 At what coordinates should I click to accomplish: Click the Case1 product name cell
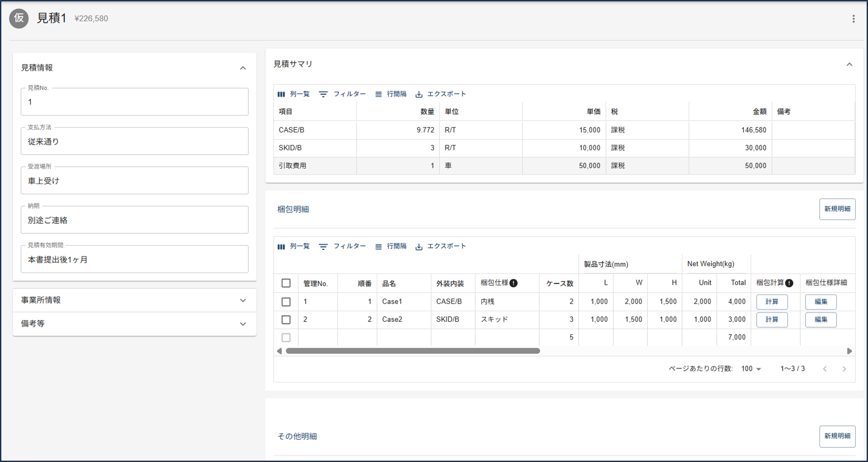[404, 302]
